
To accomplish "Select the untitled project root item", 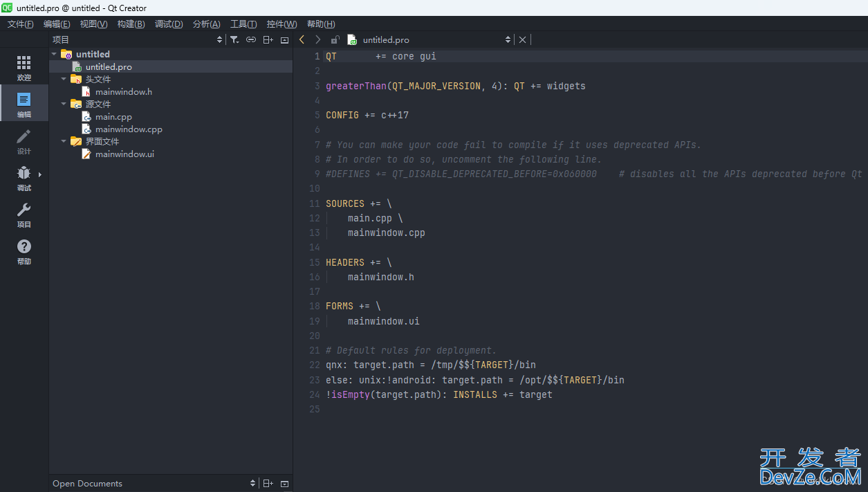I will (x=93, y=54).
